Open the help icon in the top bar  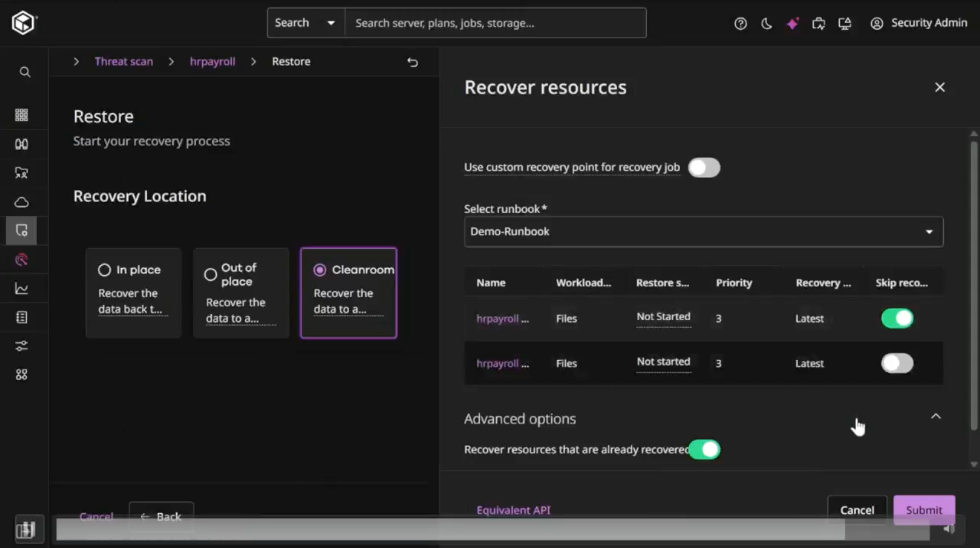[x=741, y=23]
